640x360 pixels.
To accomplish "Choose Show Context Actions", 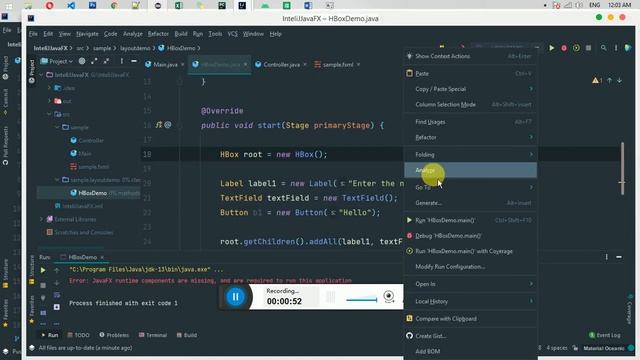I will 470,56.
